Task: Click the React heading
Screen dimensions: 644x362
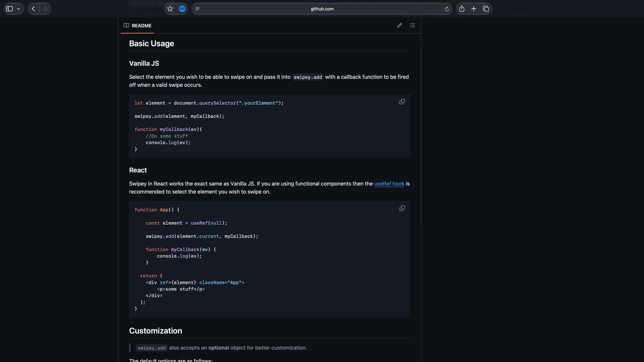Action: pos(138,170)
